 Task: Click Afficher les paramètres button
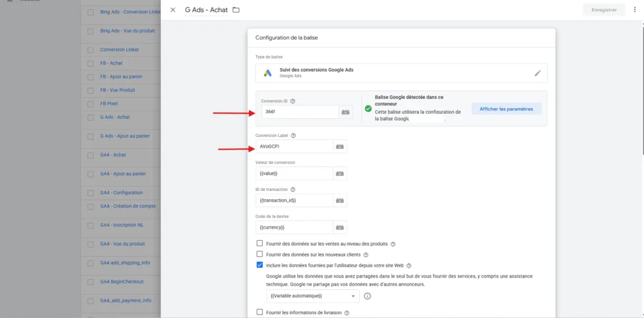(x=506, y=109)
